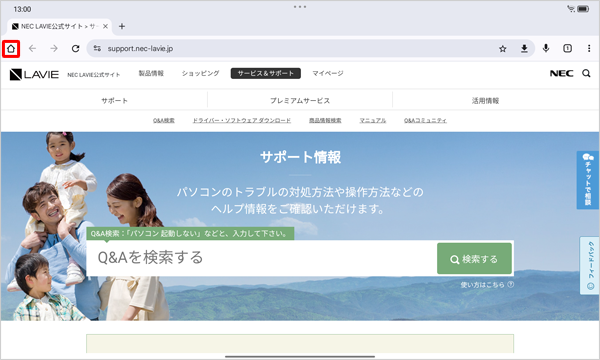Tap the 13:00 clock in status bar
Screen dimensions: 600x360
coord(22,9)
